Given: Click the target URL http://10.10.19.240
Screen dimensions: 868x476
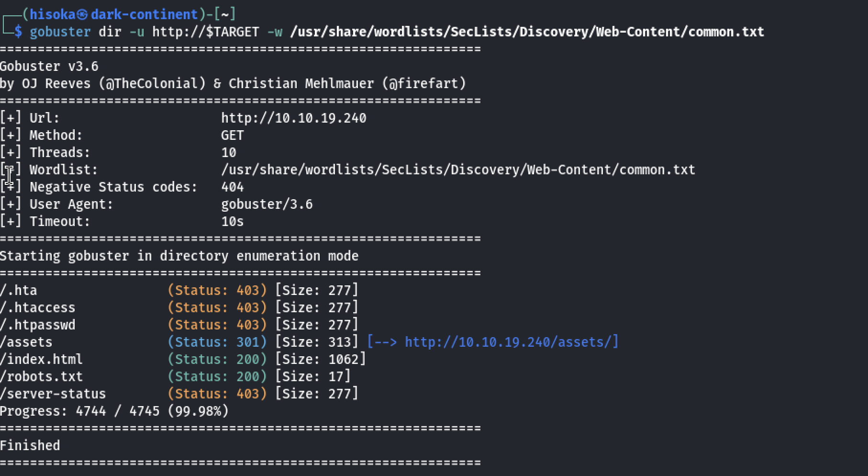Looking at the screenshot, I should click(x=293, y=118).
